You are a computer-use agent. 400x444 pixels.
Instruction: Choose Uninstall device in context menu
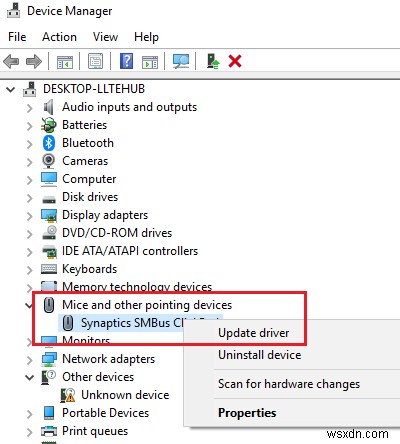coord(259,355)
